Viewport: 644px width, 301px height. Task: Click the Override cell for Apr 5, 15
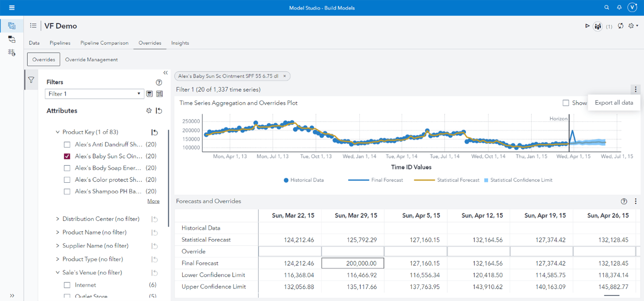tap(416, 251)
